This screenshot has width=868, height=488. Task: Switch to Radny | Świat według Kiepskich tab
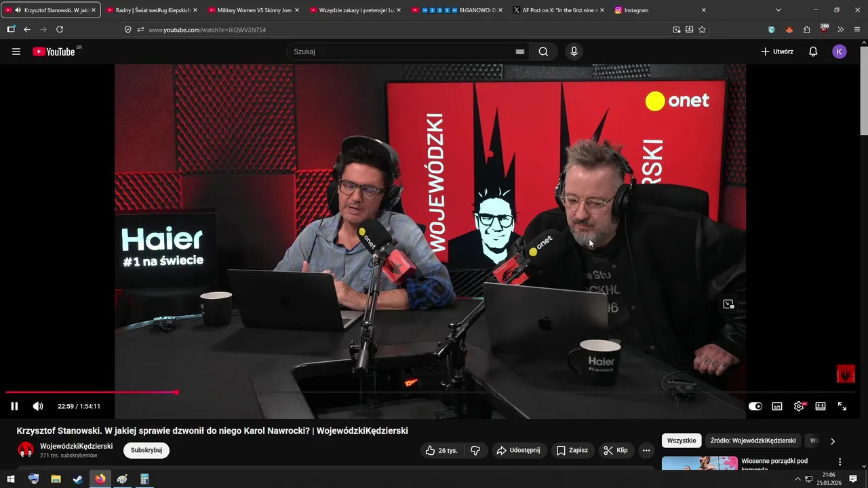[153, 10]
